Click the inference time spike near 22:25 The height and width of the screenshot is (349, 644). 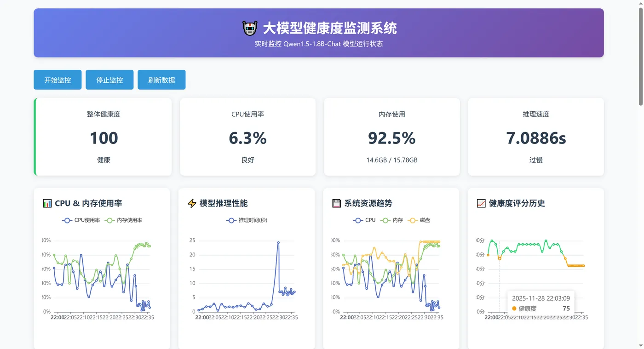pyautogui.click(x=278, y=242)
